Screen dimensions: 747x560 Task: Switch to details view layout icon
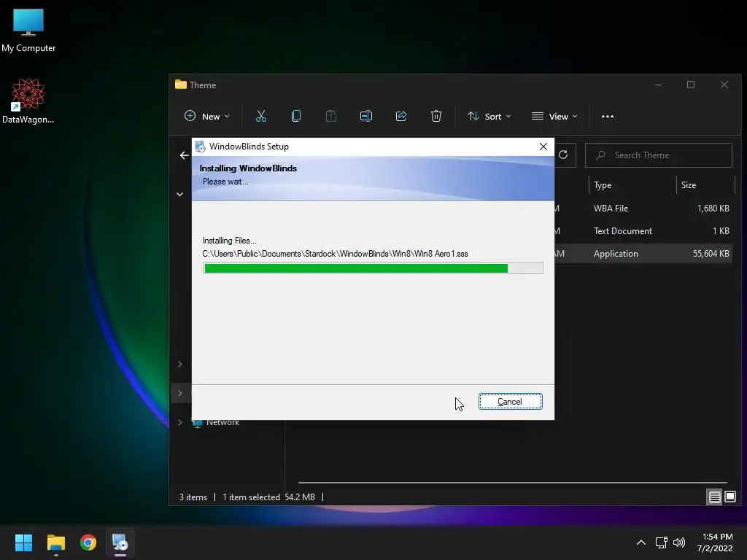click(715, 497)
